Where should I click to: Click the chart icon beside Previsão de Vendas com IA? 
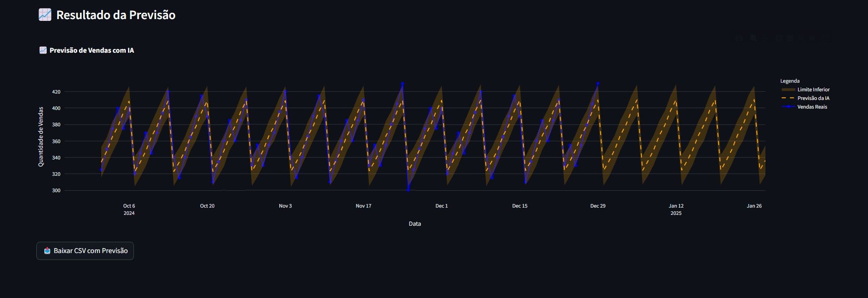[x=43, y=50]
